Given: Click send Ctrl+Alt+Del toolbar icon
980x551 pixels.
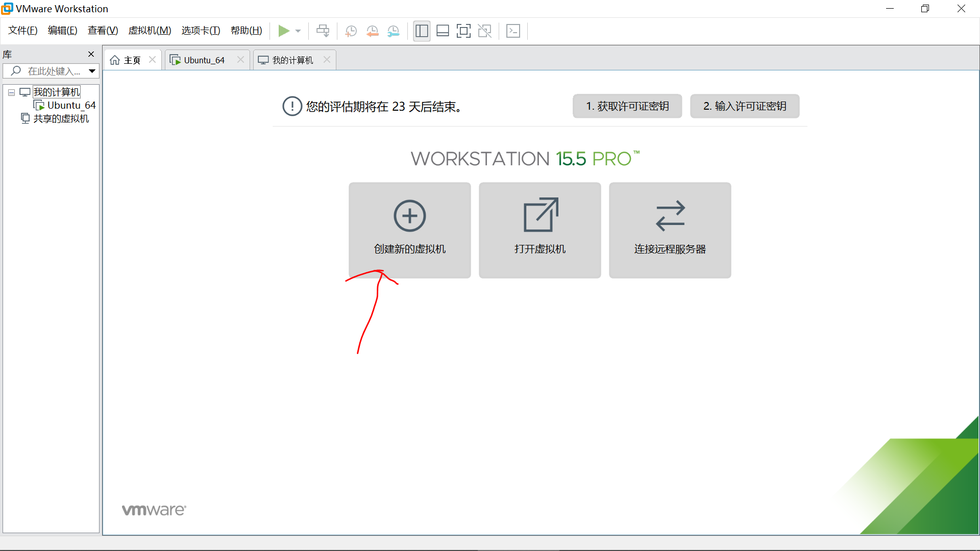Looking at the screenshot, I should pos(323,31).
